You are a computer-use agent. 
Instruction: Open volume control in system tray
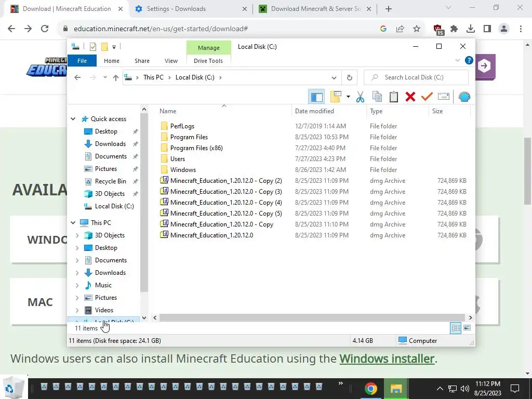tap(465, 389)
